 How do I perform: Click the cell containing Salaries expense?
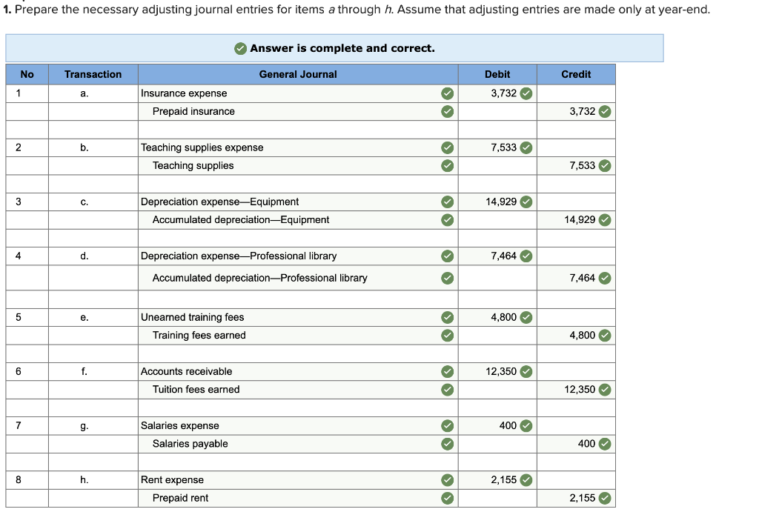point(222,425)
